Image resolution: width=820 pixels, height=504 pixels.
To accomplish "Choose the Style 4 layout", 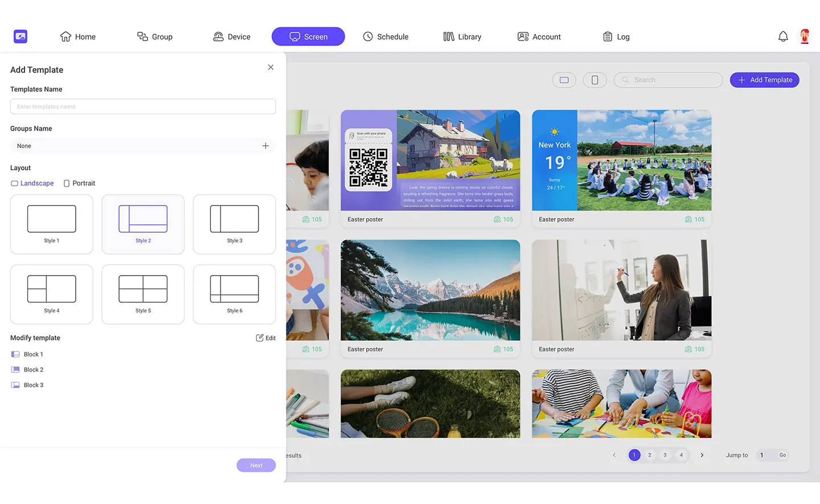I will click(52, 294).
